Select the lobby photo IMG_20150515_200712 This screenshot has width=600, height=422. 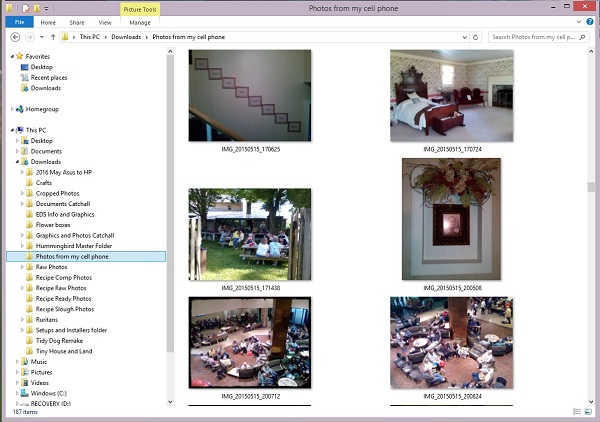click(x=250, y=343)
